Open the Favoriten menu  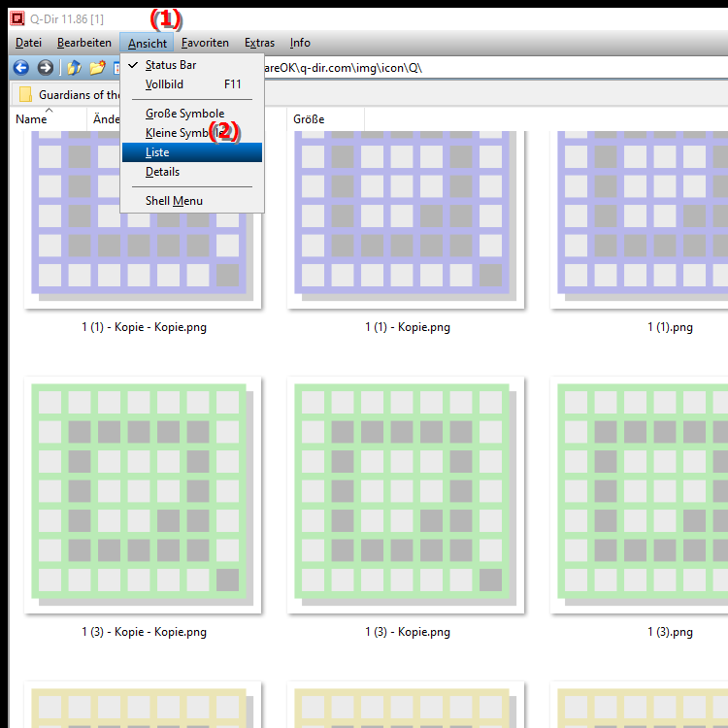click(205, 43)
